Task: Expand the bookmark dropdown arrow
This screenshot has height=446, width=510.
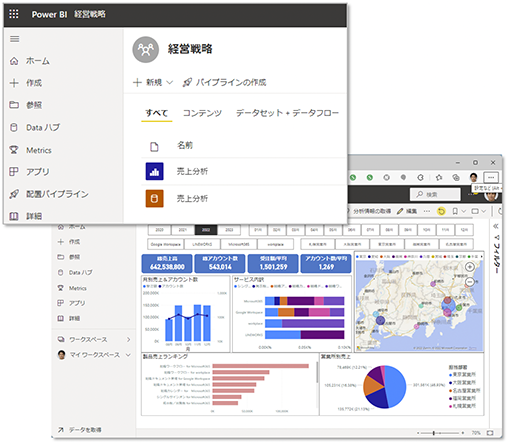Action: [x=463, y=211]
